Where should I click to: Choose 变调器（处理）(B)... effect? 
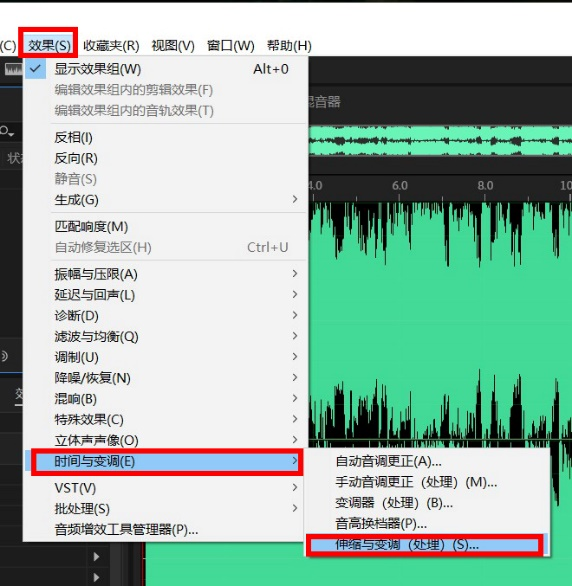pos(427,503)
